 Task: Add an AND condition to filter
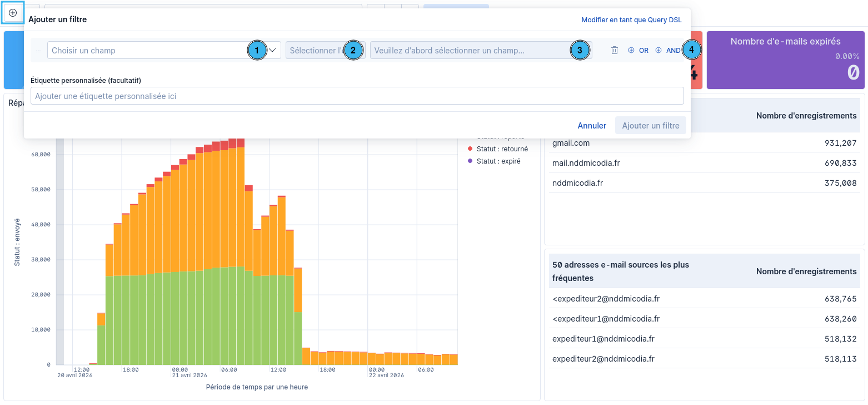tap(667, 50)
